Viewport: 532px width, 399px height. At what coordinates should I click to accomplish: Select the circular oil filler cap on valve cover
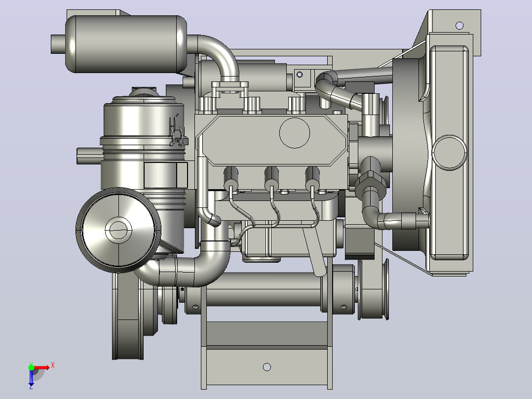[x=295, y=133]
